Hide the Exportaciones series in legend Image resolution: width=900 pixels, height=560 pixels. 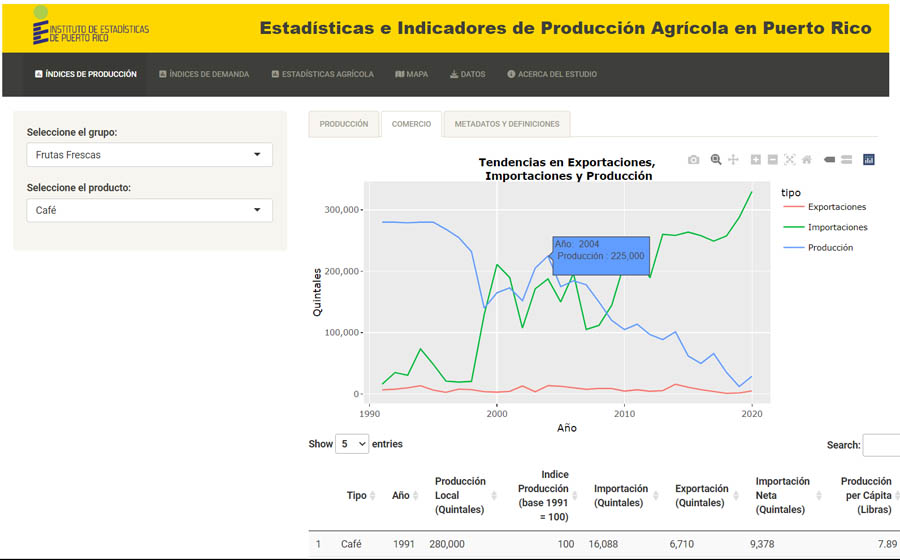(836, 207)
